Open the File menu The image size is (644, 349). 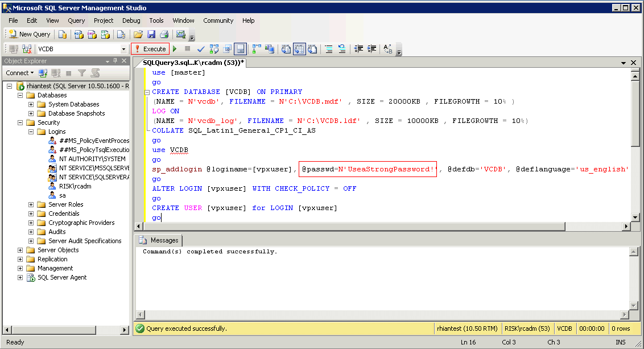(x=13, y=20)
